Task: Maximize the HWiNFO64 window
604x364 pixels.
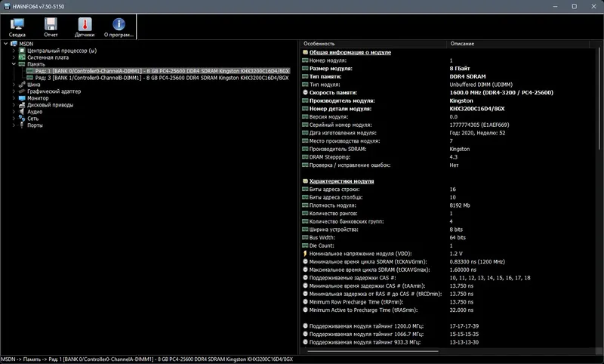Action: [x=574, y=6]
